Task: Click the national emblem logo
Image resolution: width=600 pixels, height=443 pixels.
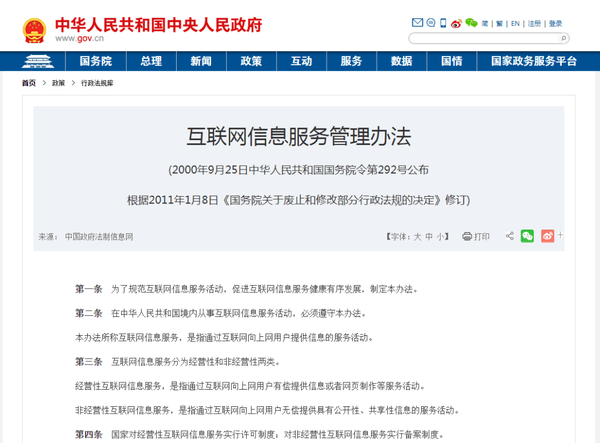Action: [34, 30]
